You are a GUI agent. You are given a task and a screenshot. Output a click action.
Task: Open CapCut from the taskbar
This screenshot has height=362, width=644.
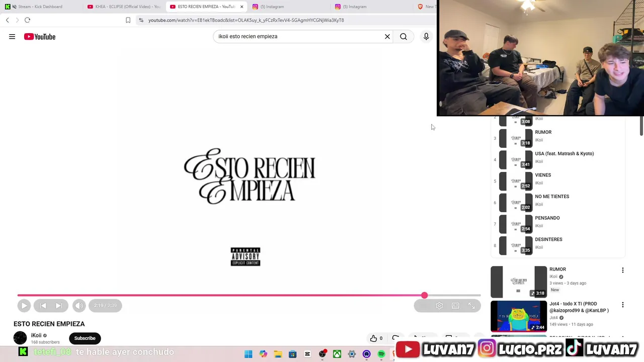[x=307, y=354]
